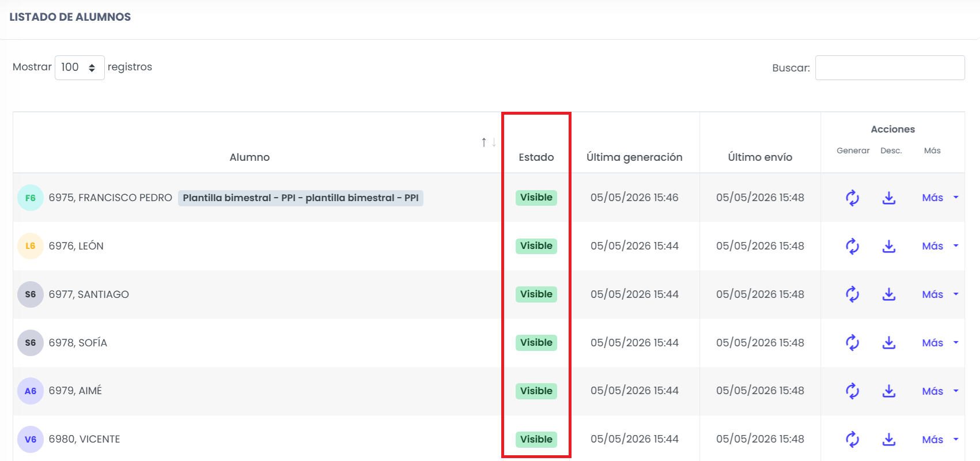Click the Plantilla bimestral - PPI tag
Viewport: 980px width, 461px height.
click(x=301, y=198)
